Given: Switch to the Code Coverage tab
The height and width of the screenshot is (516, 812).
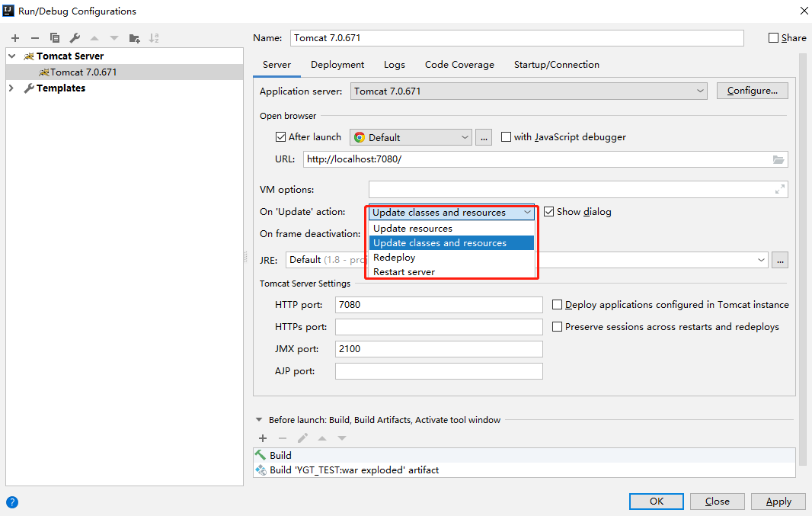Looking at the screenshot, I should tap(460, 65).
